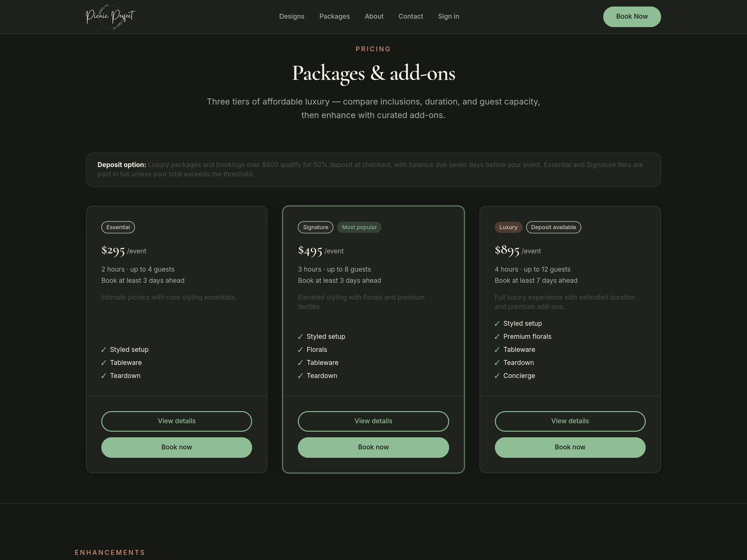Click the 'Deposit option:' label
This screenshot has width=747, height=560.
(x=122, y=165)
